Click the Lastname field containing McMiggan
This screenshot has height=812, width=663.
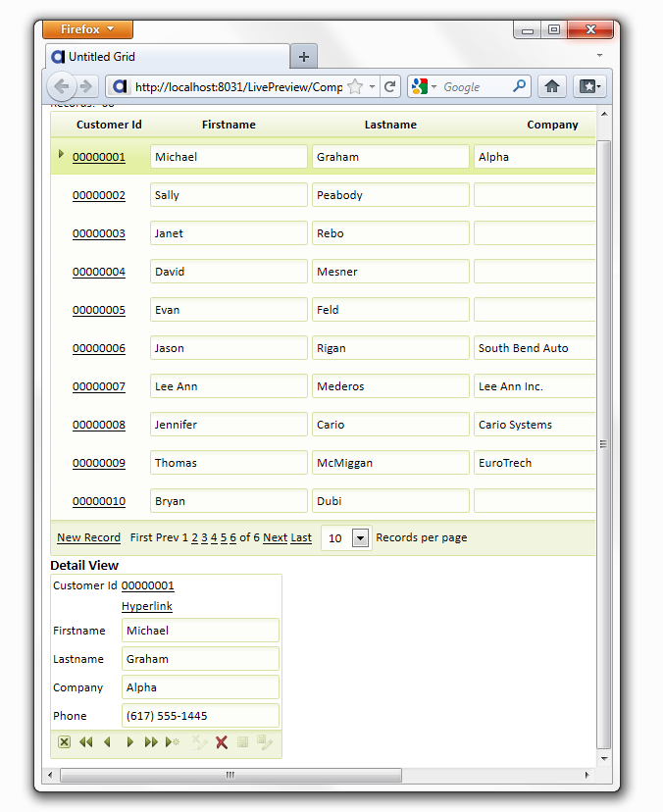[390, 463]
